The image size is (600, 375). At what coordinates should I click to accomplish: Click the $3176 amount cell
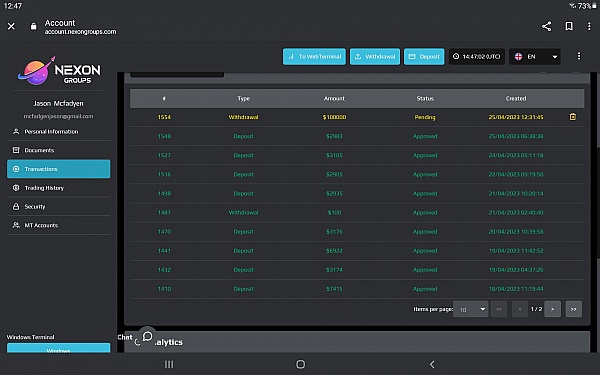(334, 232)
